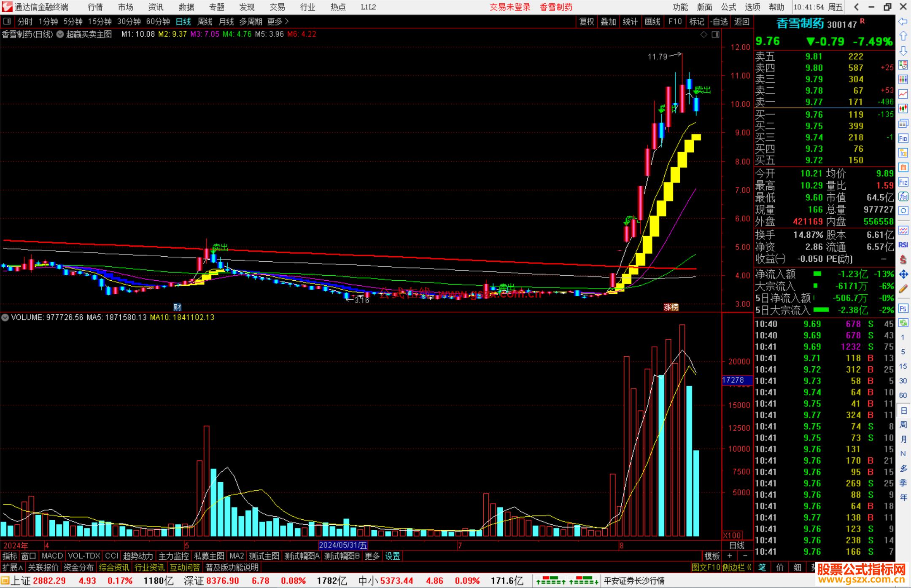Click the back arrow icon in right sidebar

[x=903, y=21]
